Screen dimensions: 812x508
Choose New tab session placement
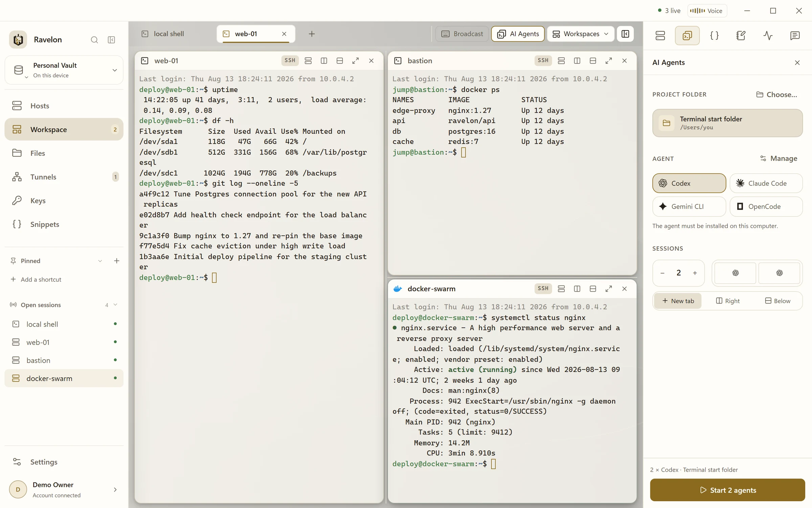click(678, 301)
